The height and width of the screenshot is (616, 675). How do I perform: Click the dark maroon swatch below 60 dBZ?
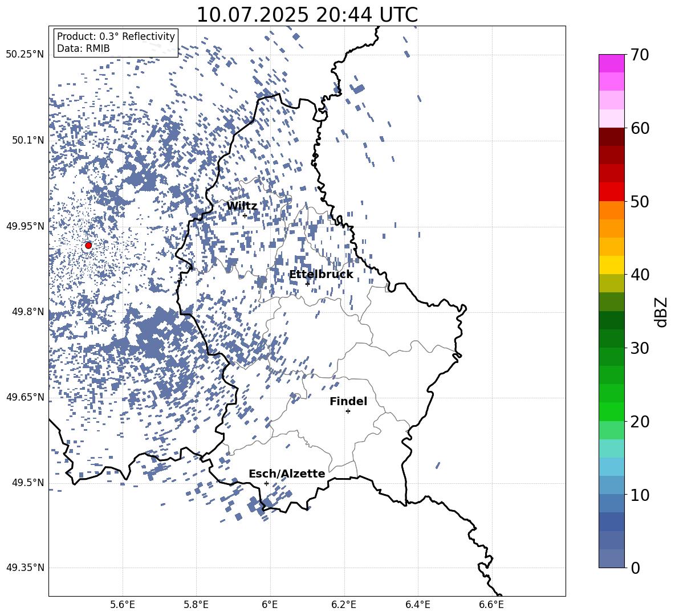611,137
